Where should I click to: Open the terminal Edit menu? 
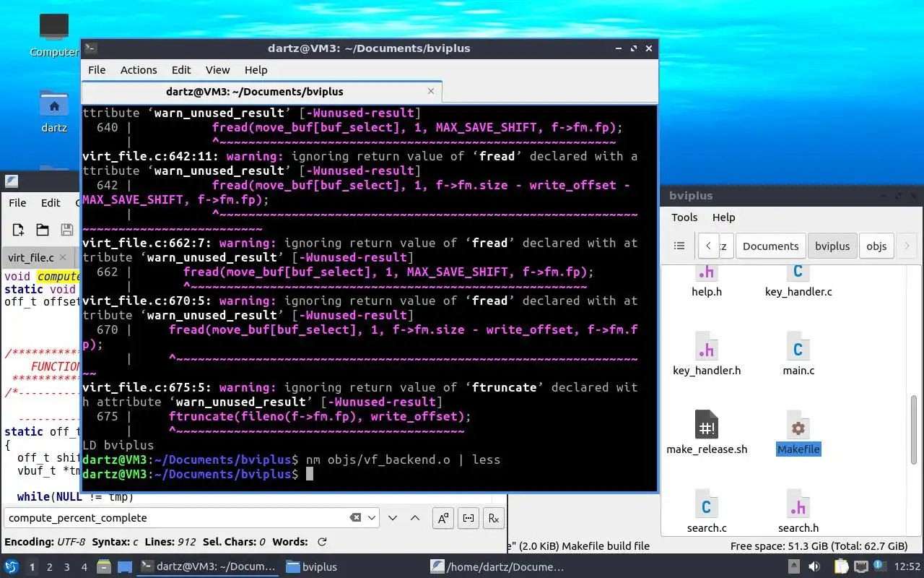coord(181,70)
